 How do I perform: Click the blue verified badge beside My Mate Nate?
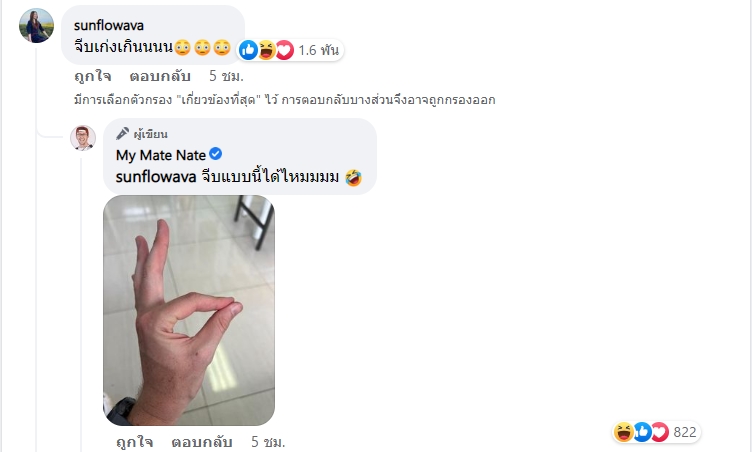216,154
